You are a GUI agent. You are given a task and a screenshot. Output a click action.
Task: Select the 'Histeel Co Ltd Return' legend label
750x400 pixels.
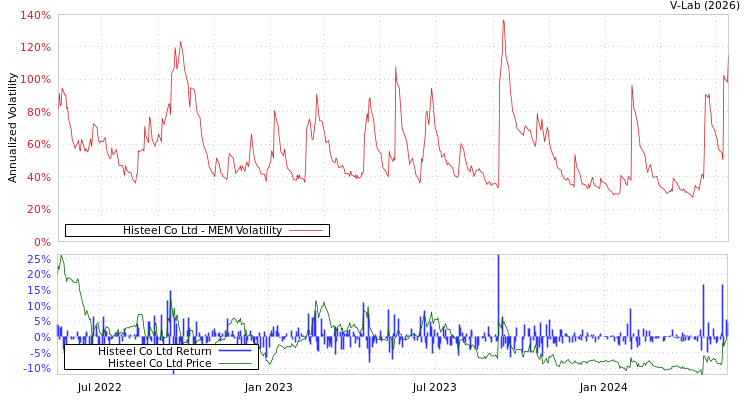(154, 351)
